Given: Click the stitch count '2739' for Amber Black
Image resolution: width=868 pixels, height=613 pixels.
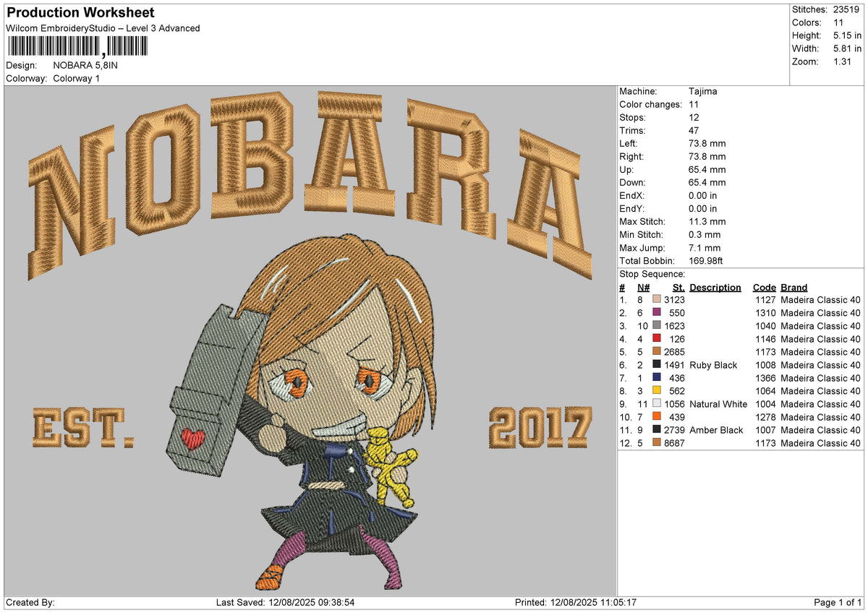Looking at the screenshot, I should tap(674, 430).
